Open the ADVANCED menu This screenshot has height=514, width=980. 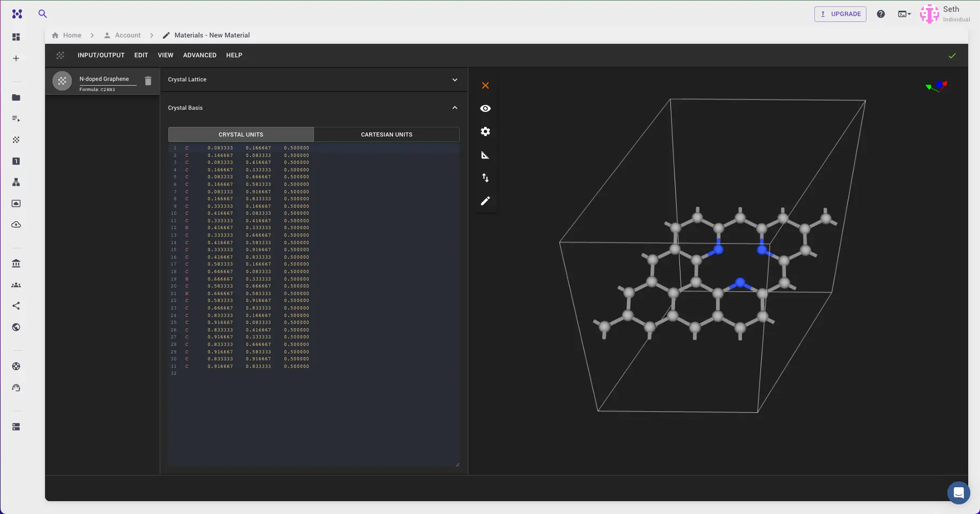tap(199, 55)
